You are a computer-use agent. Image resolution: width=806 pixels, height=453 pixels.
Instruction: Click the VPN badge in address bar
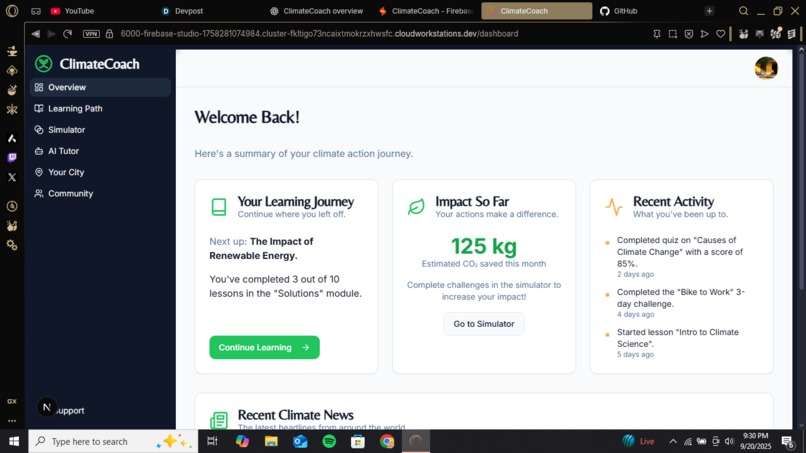91,34
